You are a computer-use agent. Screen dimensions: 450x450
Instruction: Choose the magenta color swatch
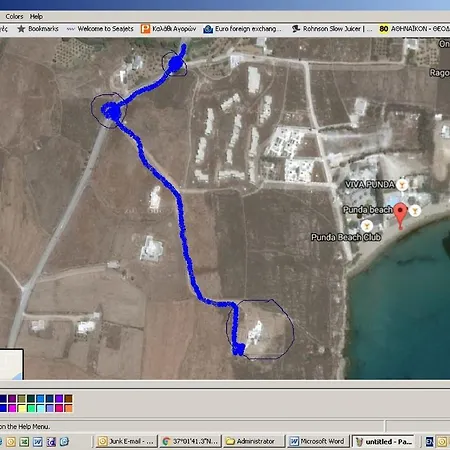pyautogui.click(x=12, y=408)
